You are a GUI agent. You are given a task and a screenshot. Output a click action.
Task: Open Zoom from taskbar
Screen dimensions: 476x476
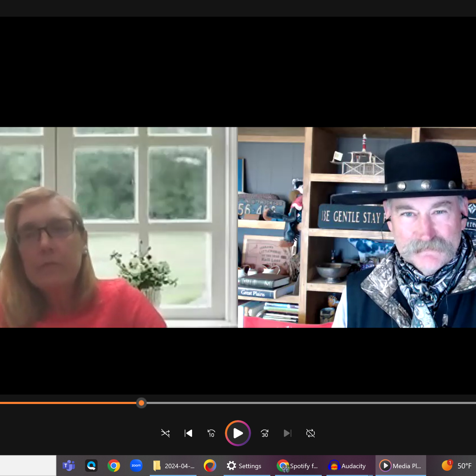(x=136, y=466)
